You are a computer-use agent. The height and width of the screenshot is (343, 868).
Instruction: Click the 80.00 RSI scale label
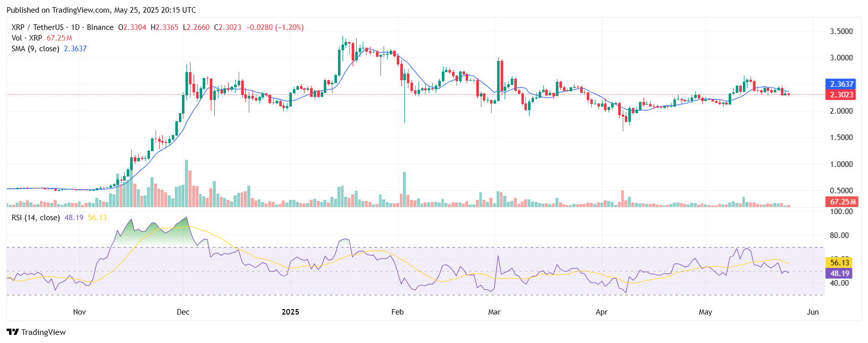(840, 235)
